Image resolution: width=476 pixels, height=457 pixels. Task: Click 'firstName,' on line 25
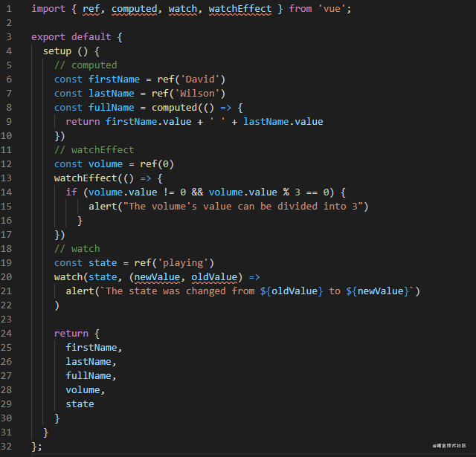coord(94,347)
